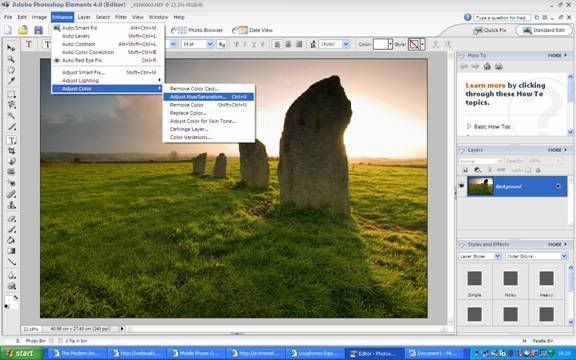
Task: Click MORE on the Layers palette
Action: [x=557, y=150]
